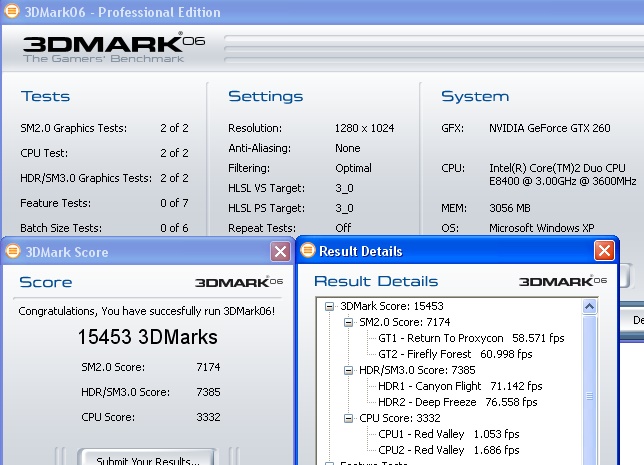
Task: Click memory value '3056 MB'
Action: click(510, 208)
